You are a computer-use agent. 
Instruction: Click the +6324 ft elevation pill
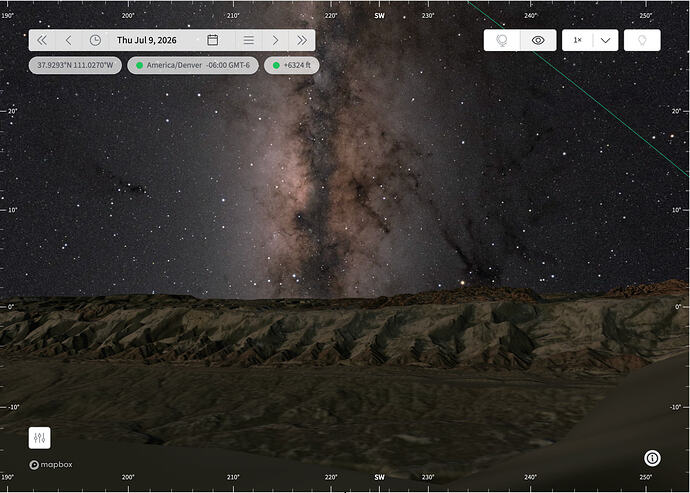pyautogui.click(x=291, y=65)
